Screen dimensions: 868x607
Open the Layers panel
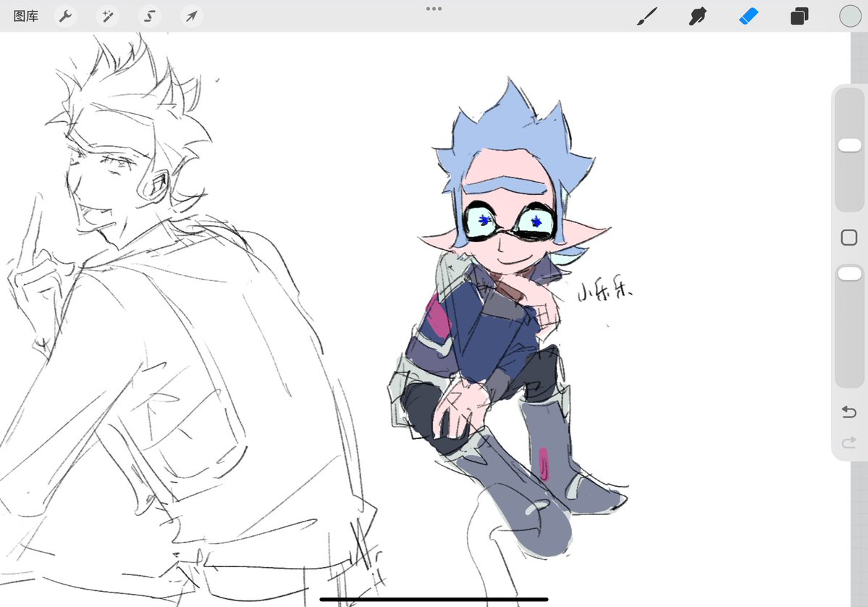799,16
